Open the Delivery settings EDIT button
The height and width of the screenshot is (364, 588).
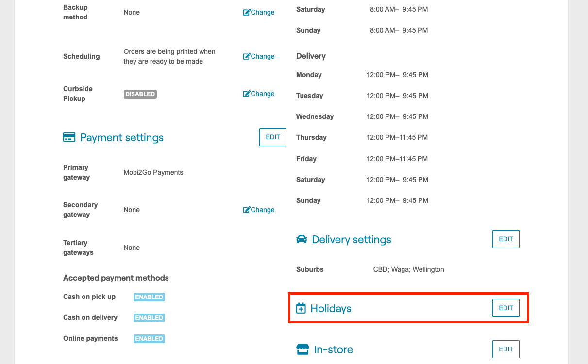point(505,239)
